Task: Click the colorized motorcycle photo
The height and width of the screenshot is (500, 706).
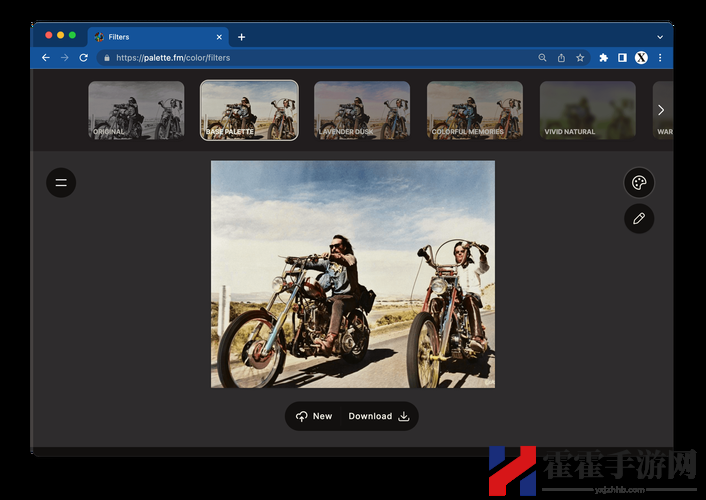Action: pyautogui.click(x=353, y=274)
